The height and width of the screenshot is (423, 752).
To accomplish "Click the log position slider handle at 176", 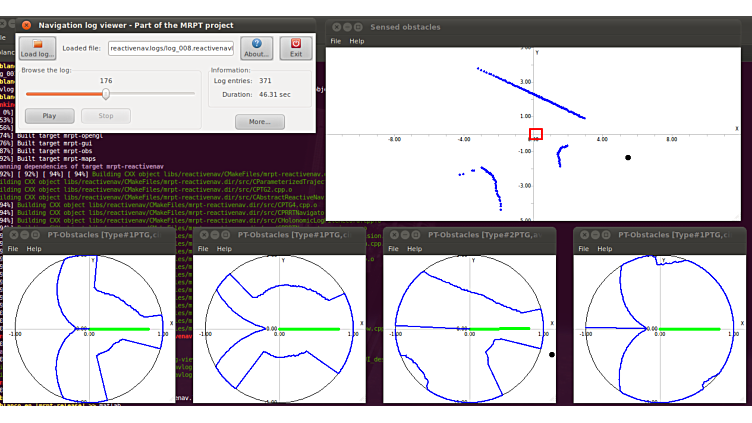I will click(x=106, y=94).
